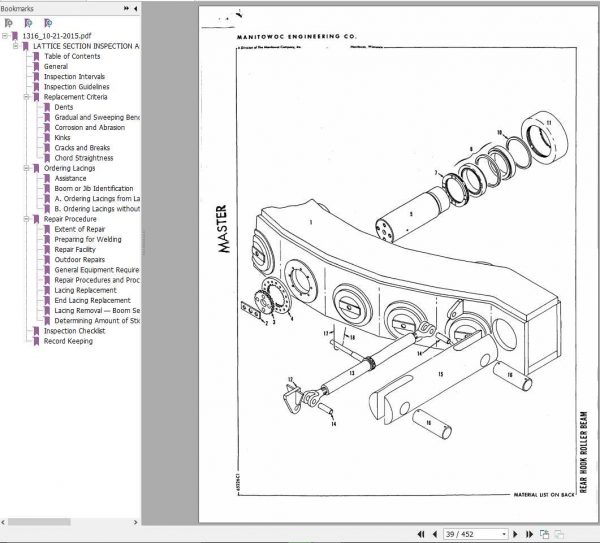The image size is (600, 543).
Task: Click the faded icon at far right of navigation bar
Action: tap(559, 534)
